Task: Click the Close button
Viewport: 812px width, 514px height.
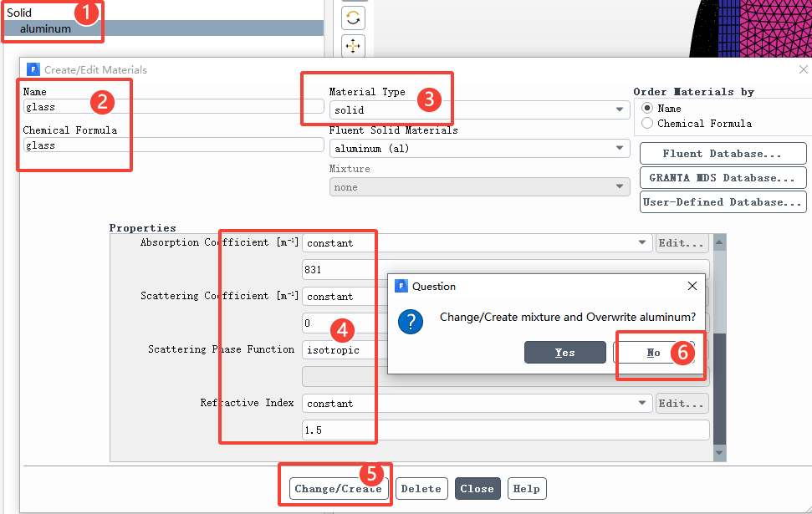Action: (x=477, y=489)
